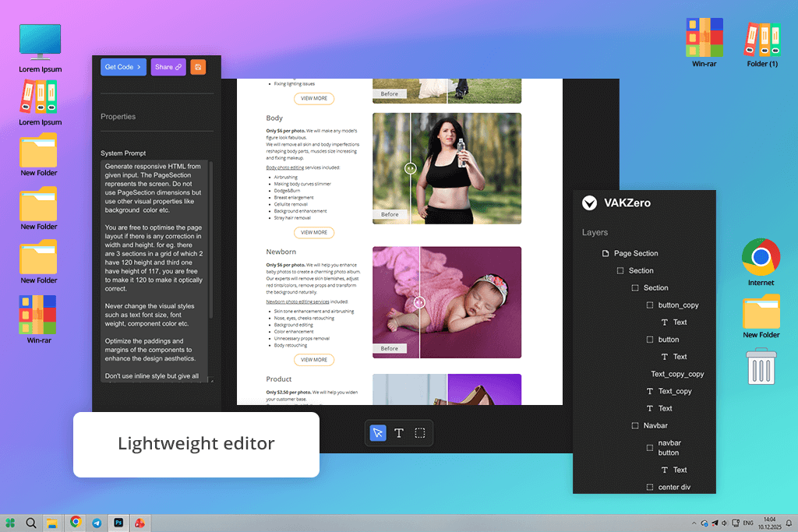The width and height of the screenshot is (798, 532).
Task: Open the Newborn photo editing services link
Action: pos(298,301)
